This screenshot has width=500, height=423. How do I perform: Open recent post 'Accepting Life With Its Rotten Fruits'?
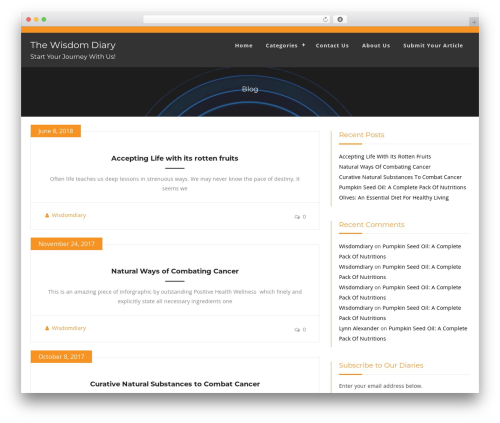pyautogui.click(x=385, y=157)
